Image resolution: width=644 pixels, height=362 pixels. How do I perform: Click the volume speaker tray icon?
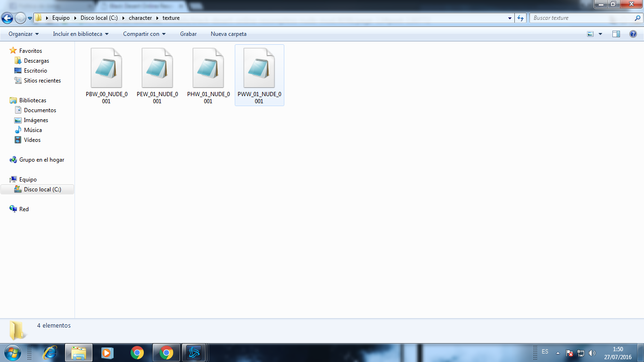(x=592, y=353)
